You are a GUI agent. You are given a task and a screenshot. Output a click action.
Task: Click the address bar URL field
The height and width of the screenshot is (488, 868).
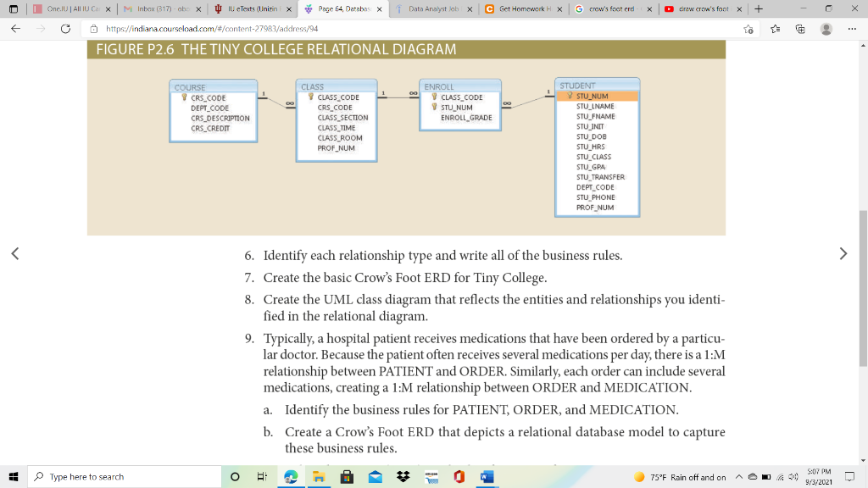420,29
